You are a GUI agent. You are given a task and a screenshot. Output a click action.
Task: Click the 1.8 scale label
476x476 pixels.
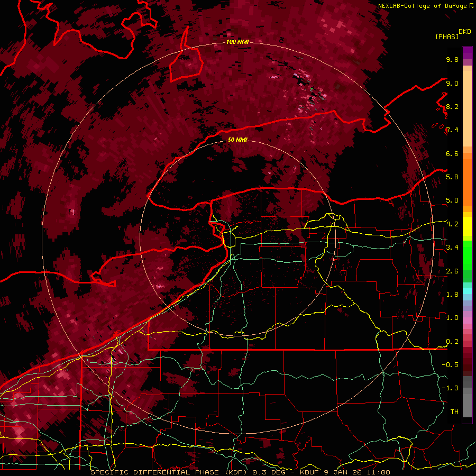click(452, 294)
